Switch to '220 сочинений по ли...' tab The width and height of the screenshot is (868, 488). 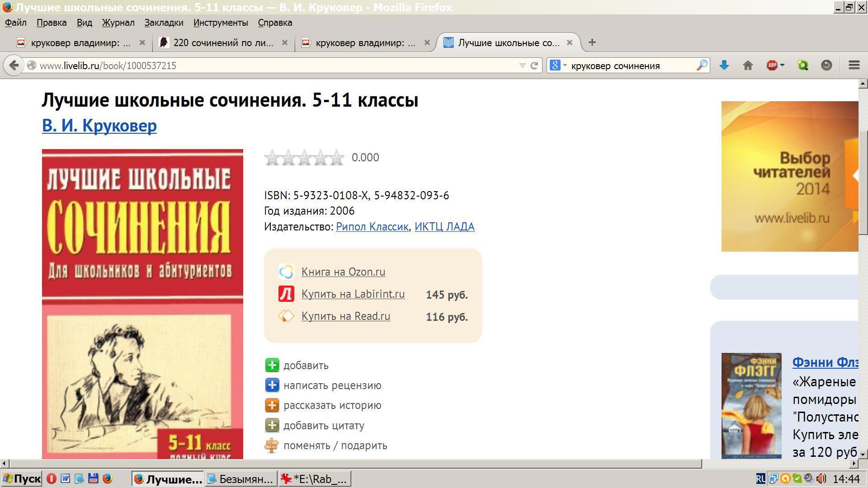click(x=223, y=42)
